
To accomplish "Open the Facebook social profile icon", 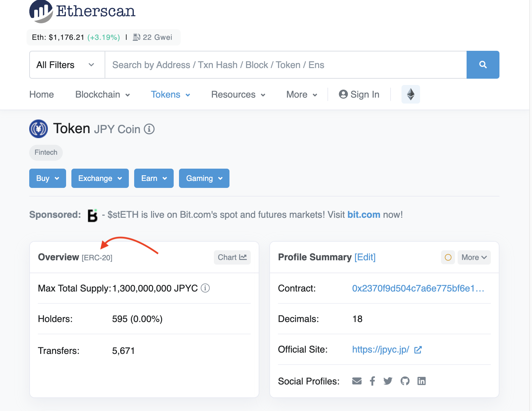I will (x=373, y=381).
